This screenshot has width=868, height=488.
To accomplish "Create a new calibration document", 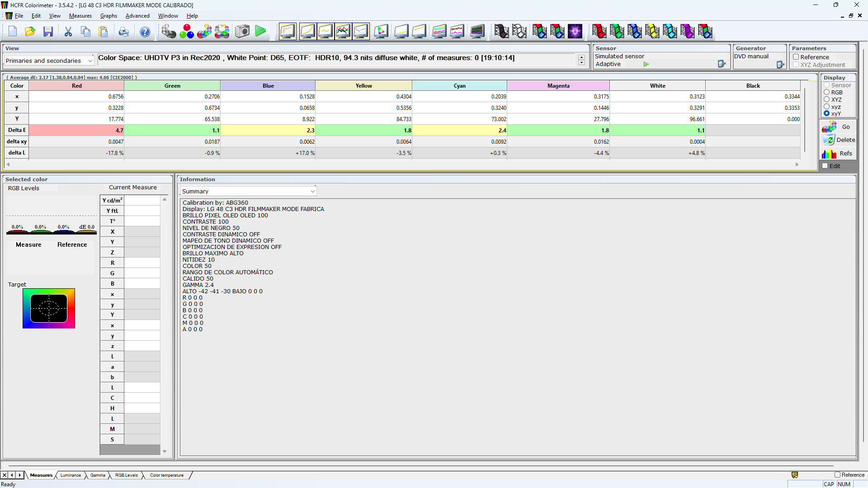I will coord(13,31).
